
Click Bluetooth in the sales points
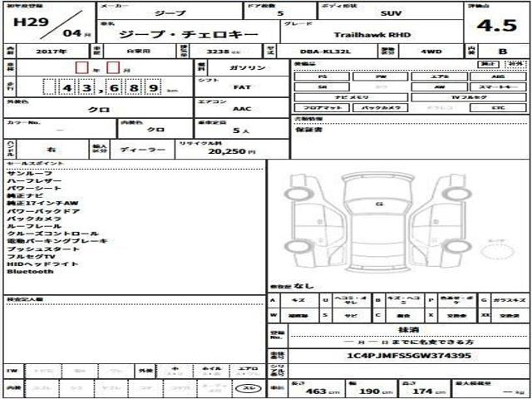pyautogui.click(x=30, y=272)
